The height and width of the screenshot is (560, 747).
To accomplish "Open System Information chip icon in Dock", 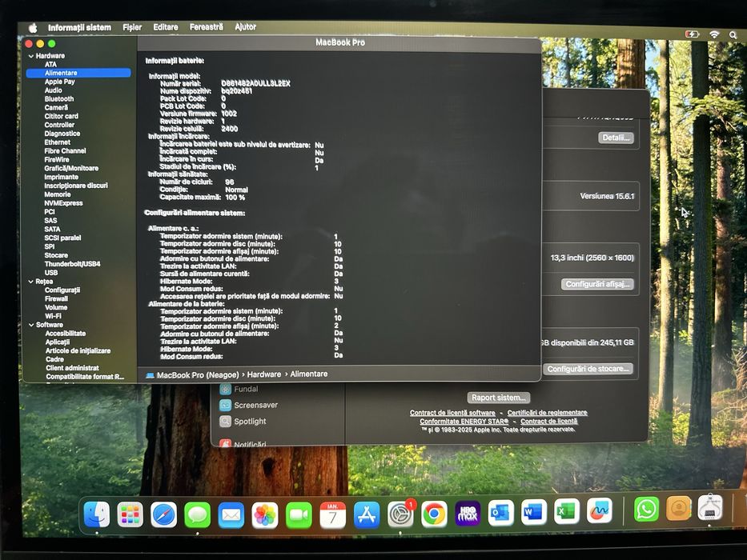I will [x=710, y=507].
